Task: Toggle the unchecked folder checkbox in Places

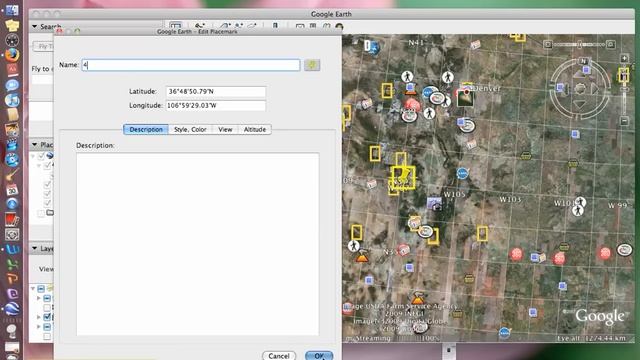Action: click(41, 213)
